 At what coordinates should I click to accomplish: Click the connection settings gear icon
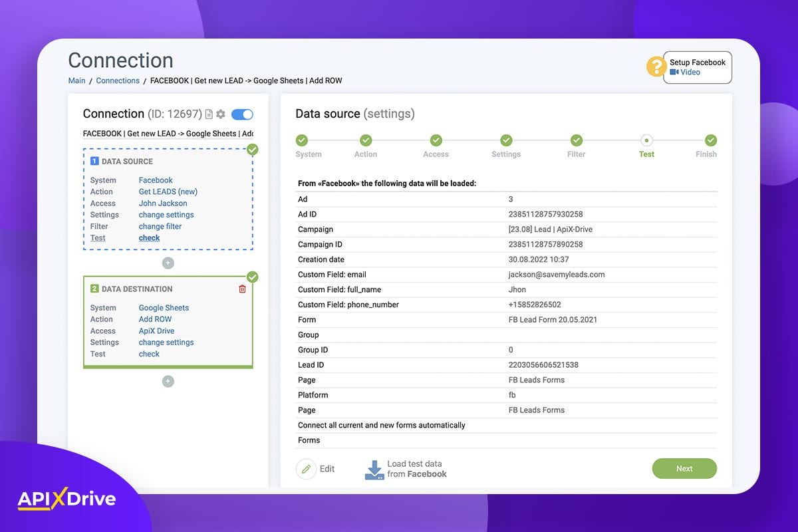coord(221,114)
